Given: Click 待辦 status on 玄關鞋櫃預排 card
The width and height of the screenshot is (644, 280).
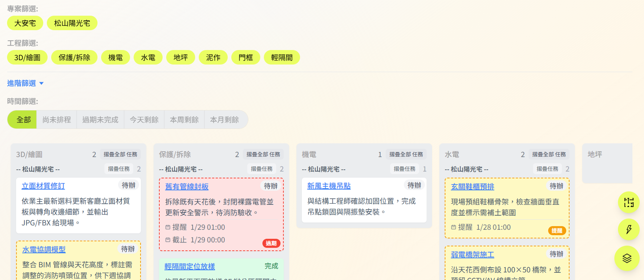Looking at the screenshot, I should tap(556, 186).
